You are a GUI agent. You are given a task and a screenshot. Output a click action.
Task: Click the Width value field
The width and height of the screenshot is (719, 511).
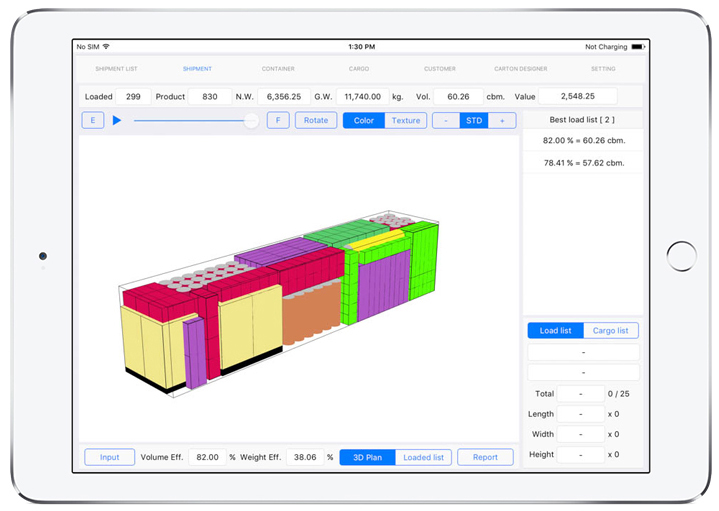581,434
